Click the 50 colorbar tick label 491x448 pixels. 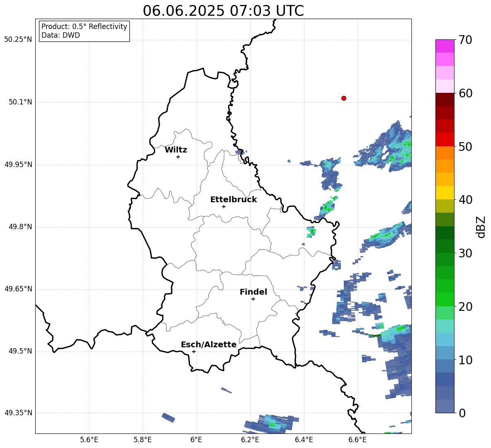click(x=466, y=146)
